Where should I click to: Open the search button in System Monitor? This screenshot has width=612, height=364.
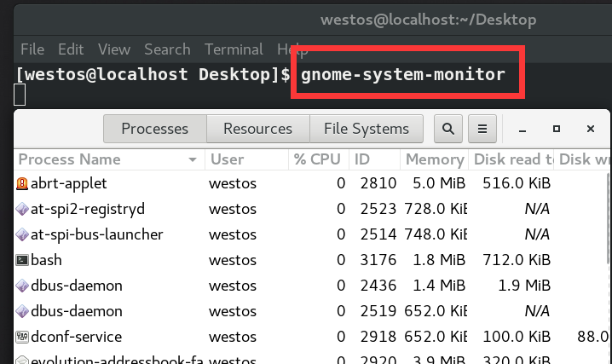coord(448,129)
